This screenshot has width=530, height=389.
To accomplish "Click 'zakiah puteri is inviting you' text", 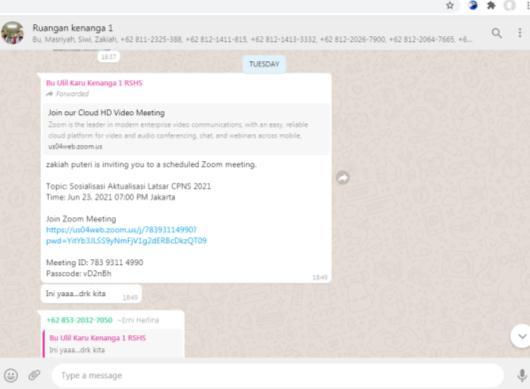I will 151,165.
